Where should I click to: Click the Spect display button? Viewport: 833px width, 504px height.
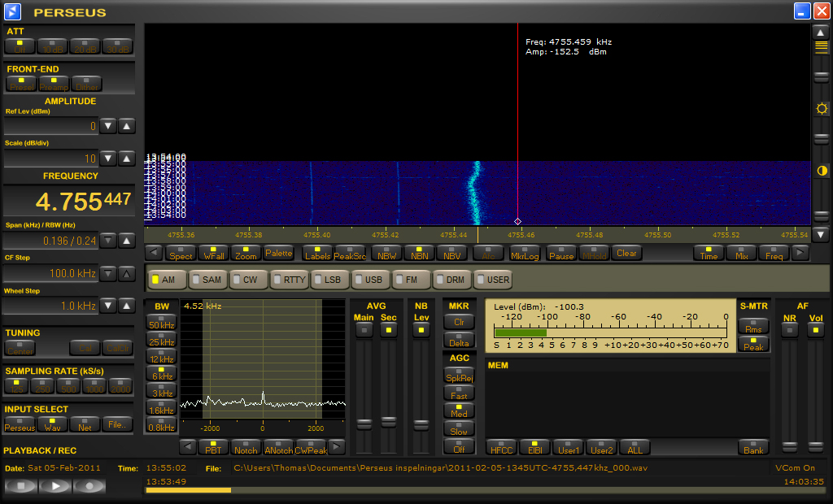(181, 253)
